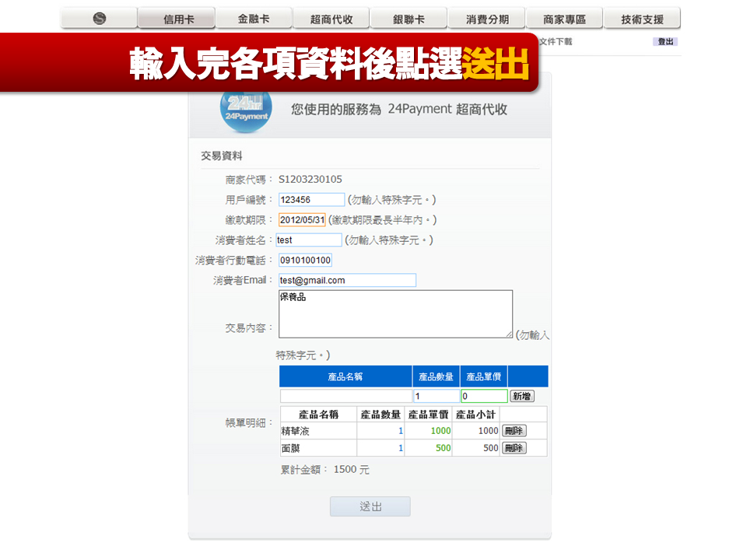This screenshot has width=747, height=560.
Task: Switch to the 銀聯卡 tab
Action: pos(409,17)
